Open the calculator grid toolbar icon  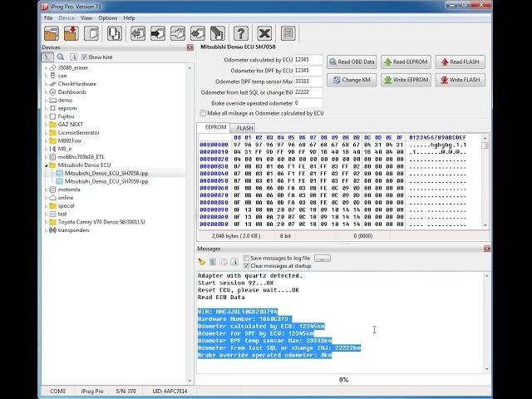point(288,33)
